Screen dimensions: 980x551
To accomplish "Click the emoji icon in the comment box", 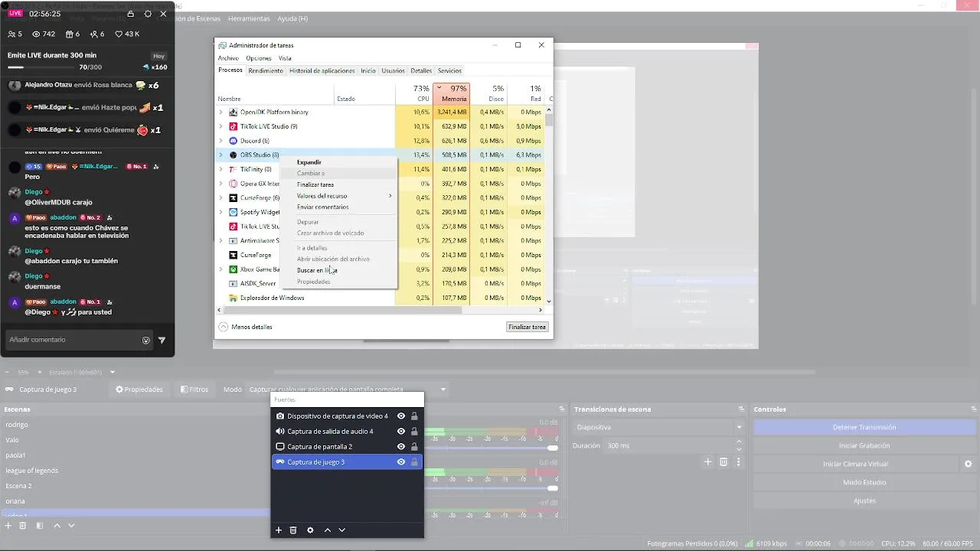I will pyautogui.click(x=145, y=340).
